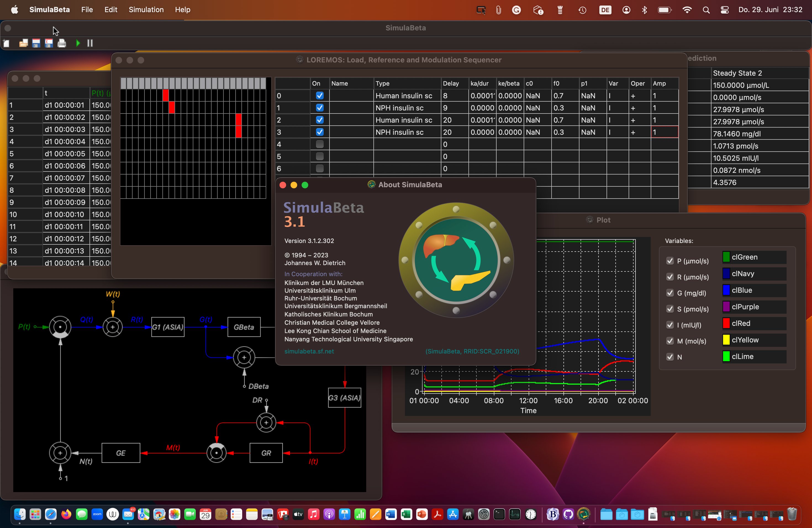Click the New scenario toolbar icon
Viewport: 812px width, 528px height.
click(x=6, y=43)
